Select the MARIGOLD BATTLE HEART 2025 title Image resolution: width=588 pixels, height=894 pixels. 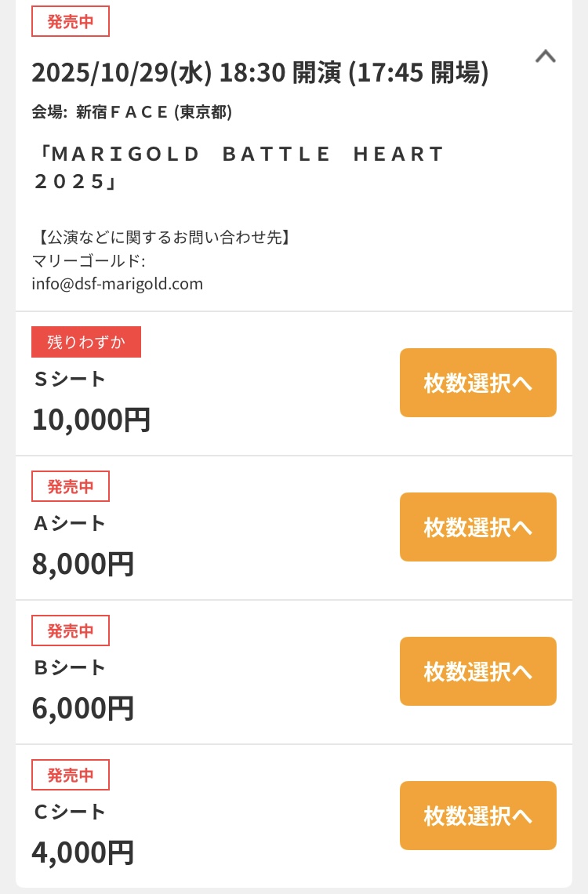pyautogui.click(x=239, y=167)
